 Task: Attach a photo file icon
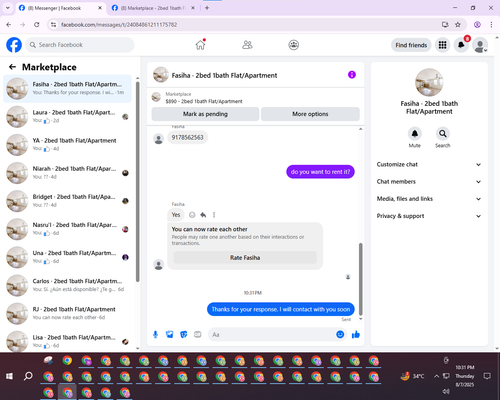point(170,334)
